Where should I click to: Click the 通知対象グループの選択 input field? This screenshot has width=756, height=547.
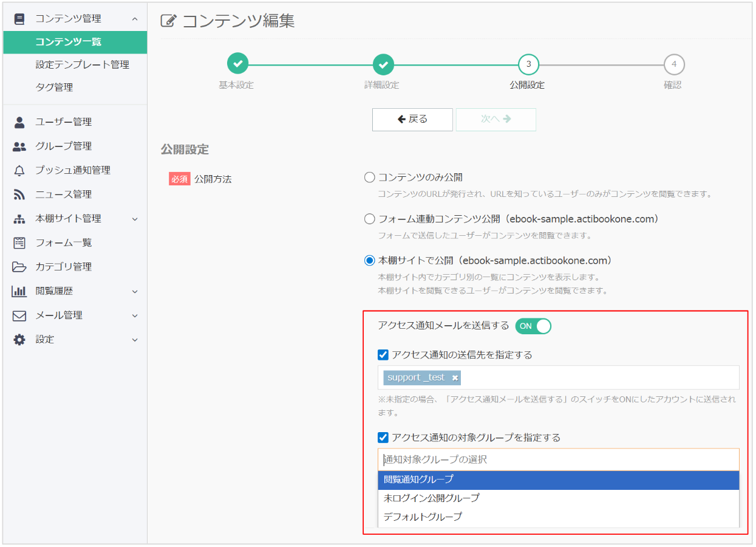coord(557,460)
